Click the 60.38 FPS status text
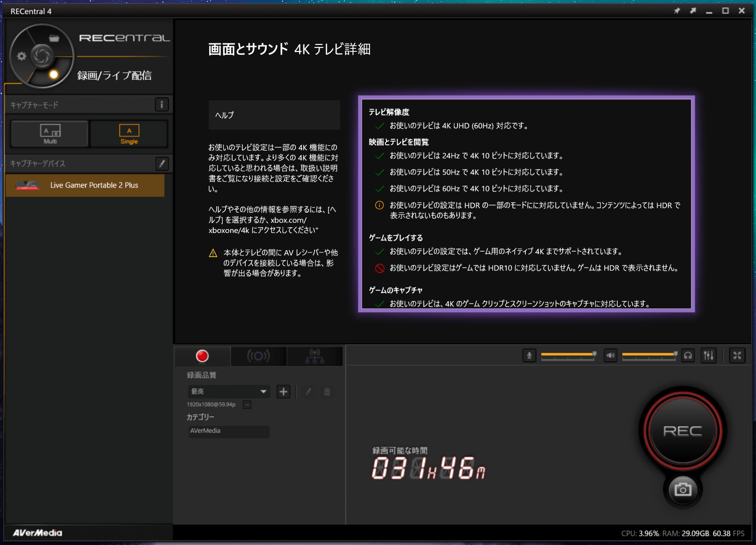The image size is (756, 545). (729, 534)
